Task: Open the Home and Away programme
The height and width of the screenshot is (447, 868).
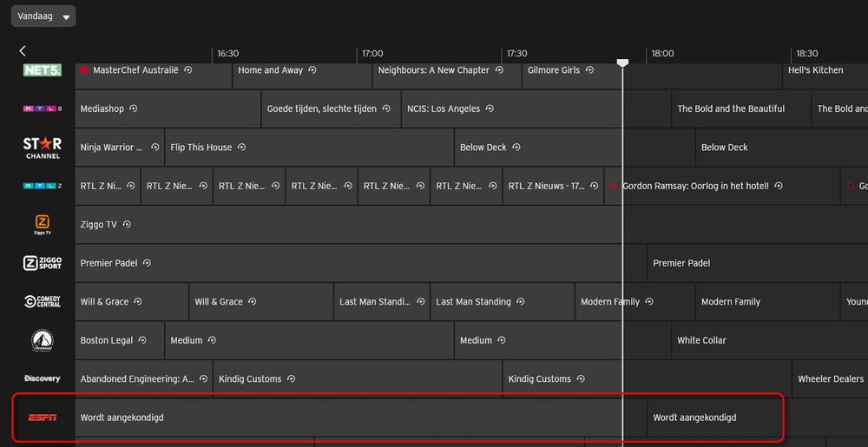Action: pyautogui.click(x=302, y=76)
